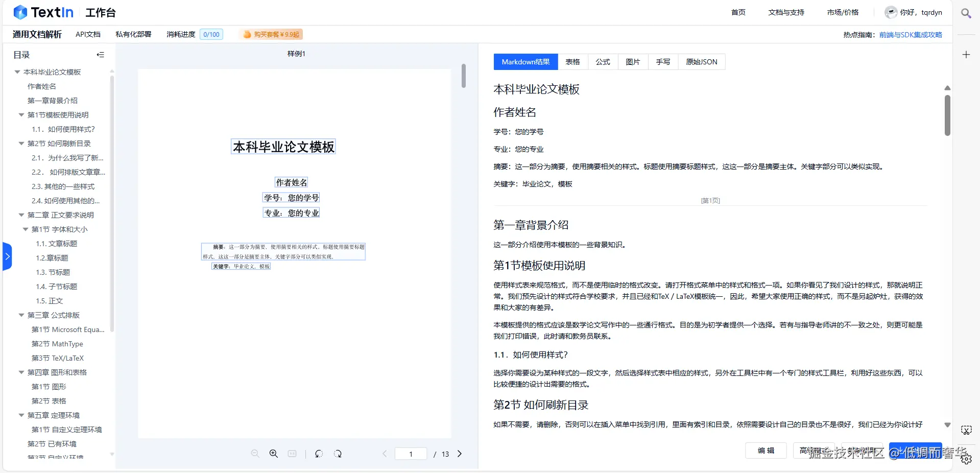Select 1.4. 子节标题 in the outline
Viewport: 980px width, 473px height.
(56, 287)
